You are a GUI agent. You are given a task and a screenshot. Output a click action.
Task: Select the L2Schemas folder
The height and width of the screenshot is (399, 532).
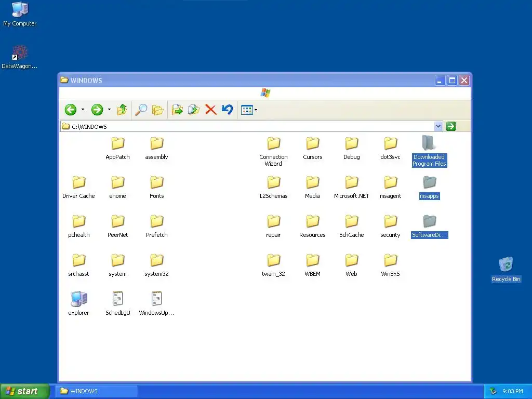click(x=273, y=187)
